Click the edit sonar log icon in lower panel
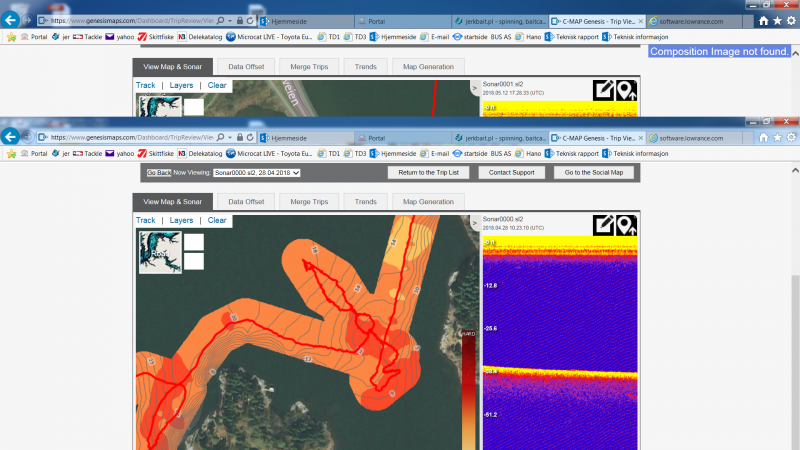Screen dimensions: 800x450 603,226
